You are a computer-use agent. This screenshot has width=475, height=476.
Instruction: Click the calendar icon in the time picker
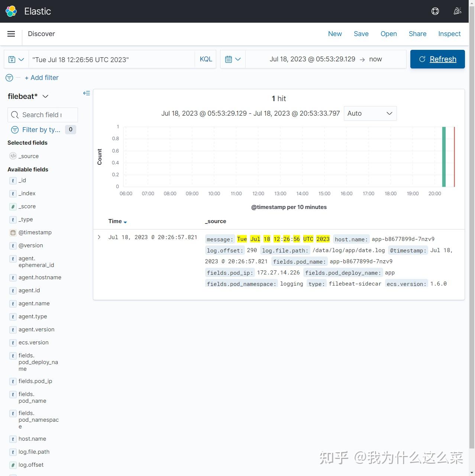click(x=229, y=59)
